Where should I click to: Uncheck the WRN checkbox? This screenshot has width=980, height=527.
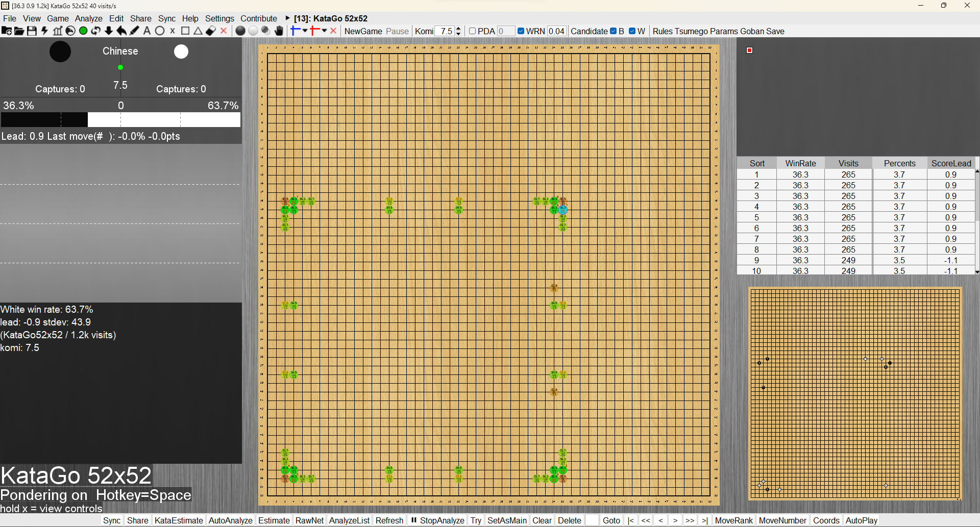pyautogui.click(x=521, y=31)
